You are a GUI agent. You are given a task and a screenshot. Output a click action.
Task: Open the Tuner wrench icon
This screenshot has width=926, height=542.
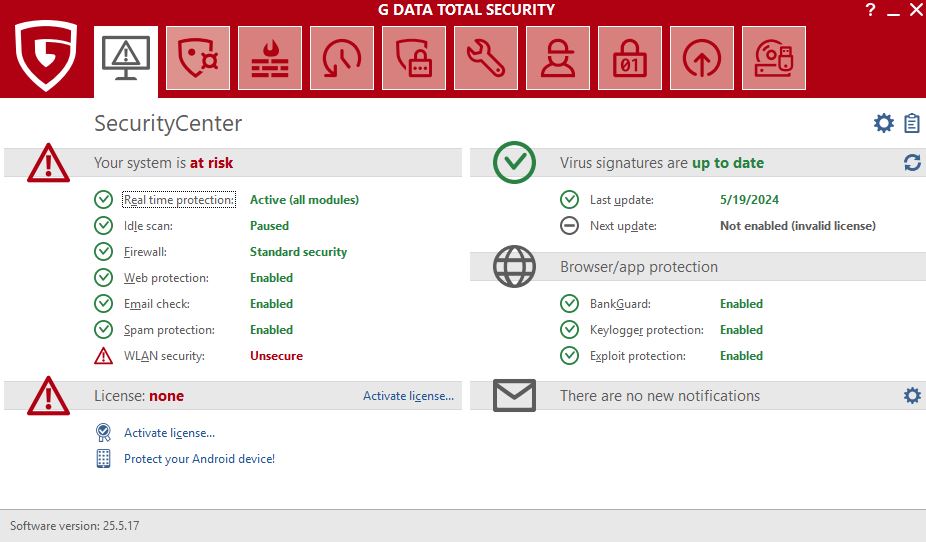pyautogui.click(x=486, y=58)
